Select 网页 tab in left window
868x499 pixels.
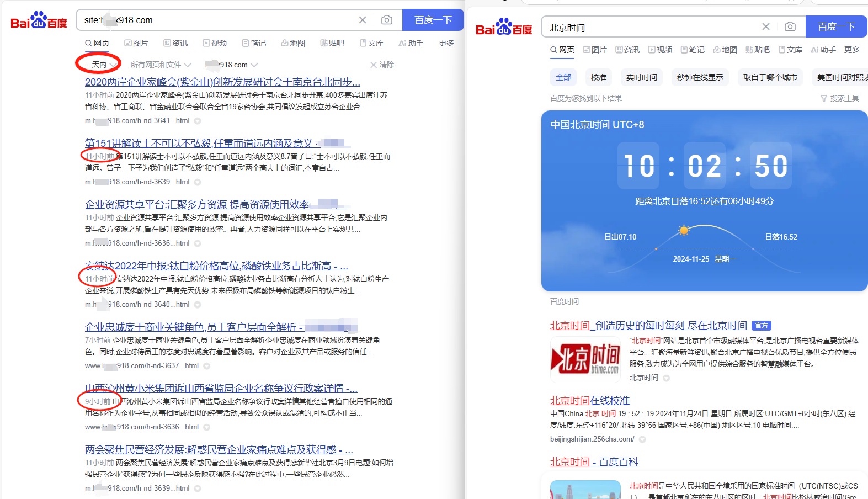point(97,43)
